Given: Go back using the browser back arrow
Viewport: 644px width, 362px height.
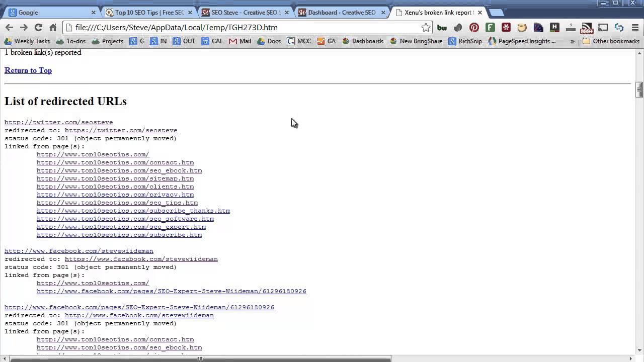Looking at the screenshot, I should (x=9, y=28).
